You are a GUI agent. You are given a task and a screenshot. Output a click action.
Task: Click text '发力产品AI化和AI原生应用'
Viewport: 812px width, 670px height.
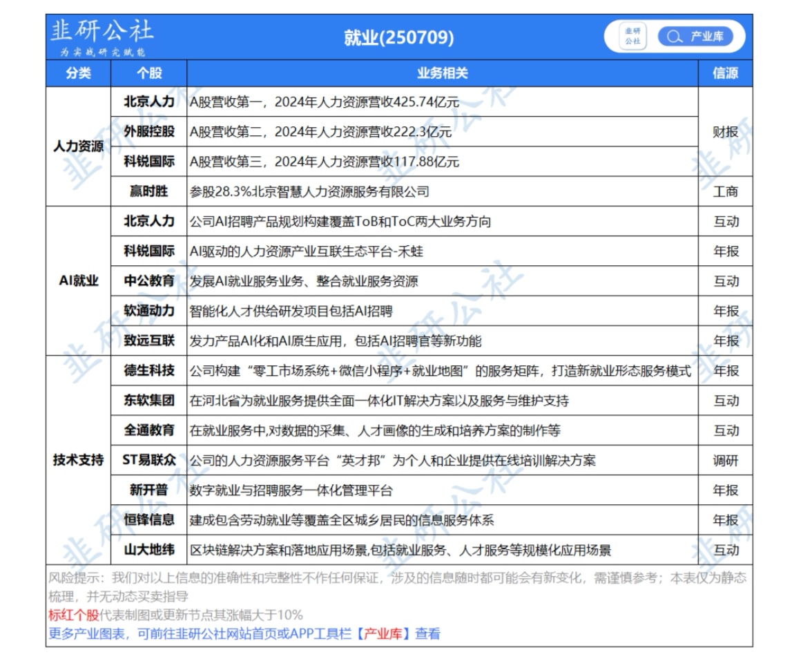[x=266, y=341]
